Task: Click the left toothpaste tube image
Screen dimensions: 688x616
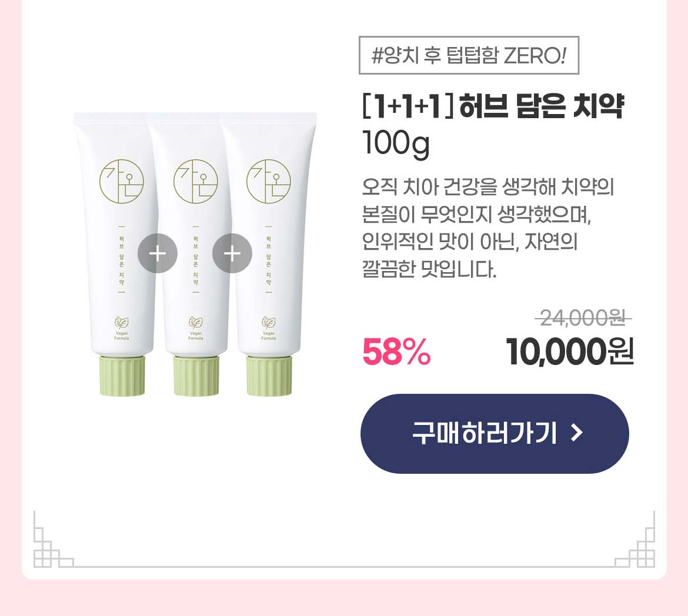Action: point(118,255)
